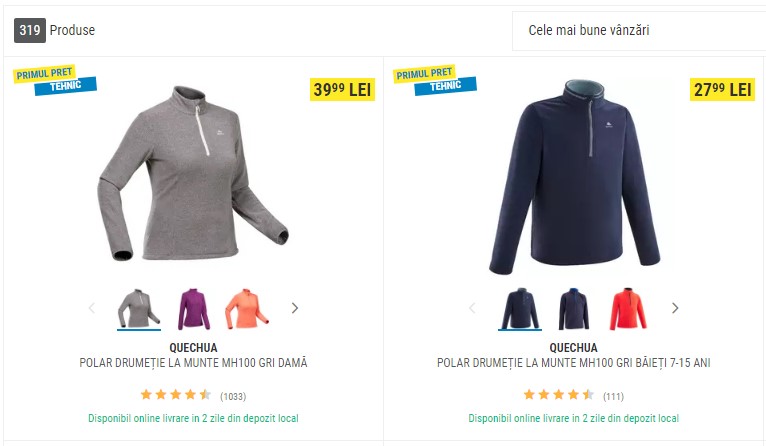View the 111 reviews star rating
Image resolution: width=766 pixels, height=446 pixels.
(x=559, y=395)
